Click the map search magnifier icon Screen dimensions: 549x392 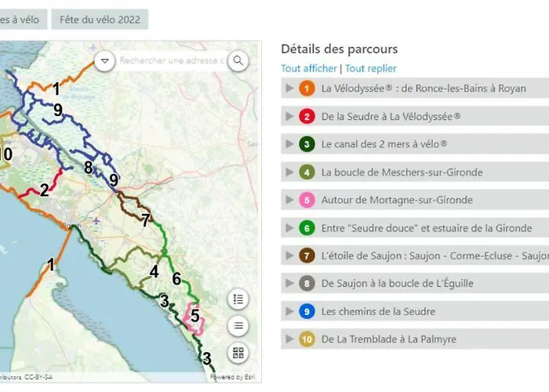point(238,60)
